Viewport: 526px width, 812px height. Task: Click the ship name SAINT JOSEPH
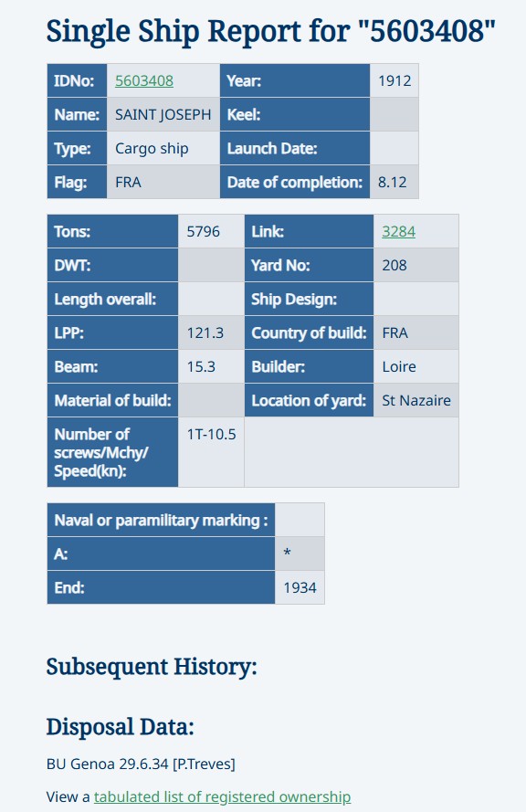click(x=163, y=114)
